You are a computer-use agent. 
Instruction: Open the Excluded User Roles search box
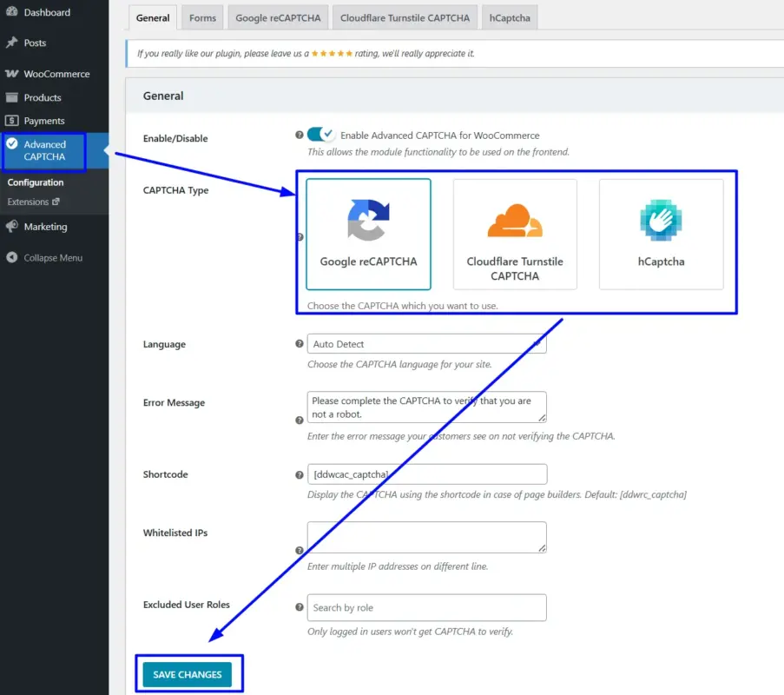pos(426,607)
